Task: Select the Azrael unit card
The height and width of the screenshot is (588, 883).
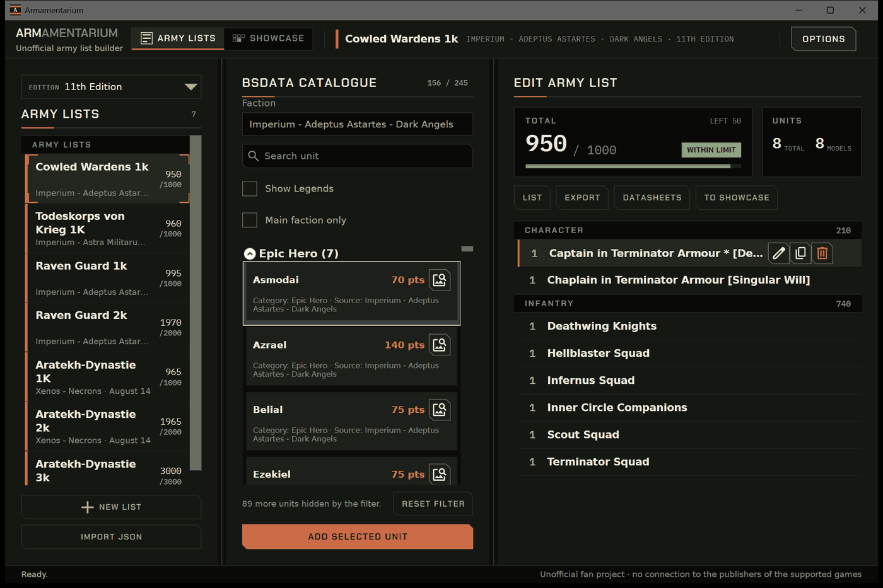Action: point(351,355)
